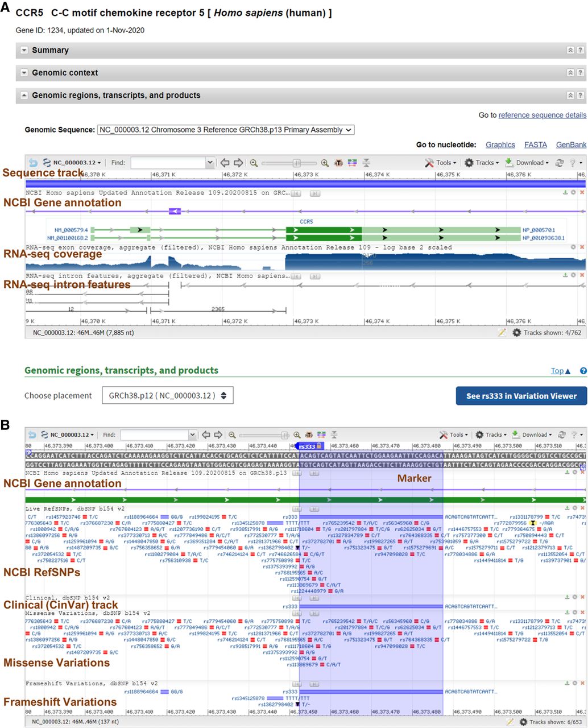588x728 pixels.
Task: Close the RNA-seq coverage track with its red X
Action: (x=582, y=247)
